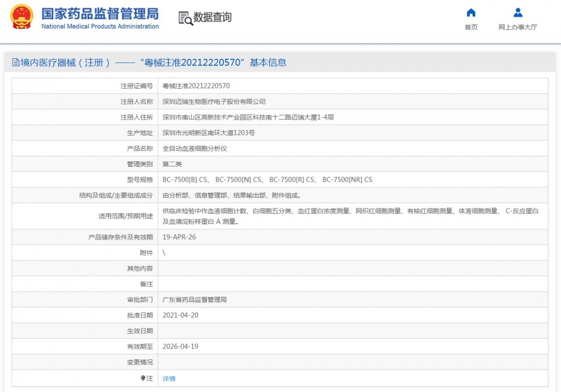
Task: Select registration number value 粤械注准20212220570 in table
Action: (196, 86)
